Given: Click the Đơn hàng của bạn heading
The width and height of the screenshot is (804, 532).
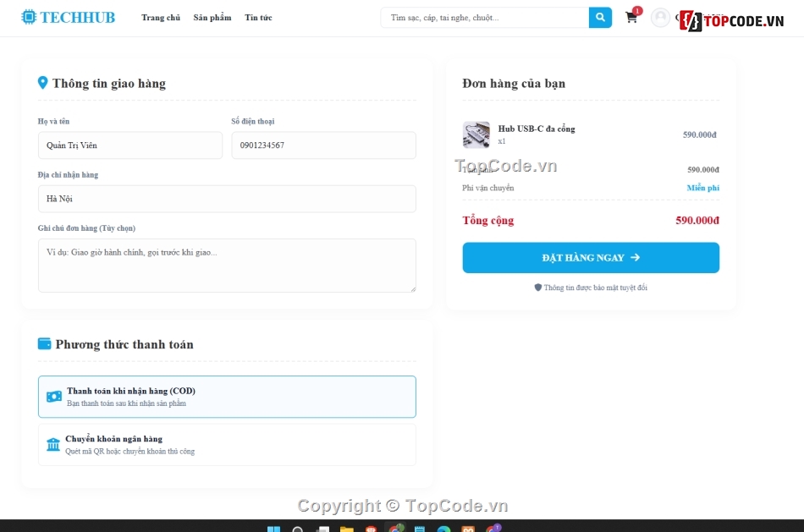Looking at the screenshot, I should [x=514, y=83].
